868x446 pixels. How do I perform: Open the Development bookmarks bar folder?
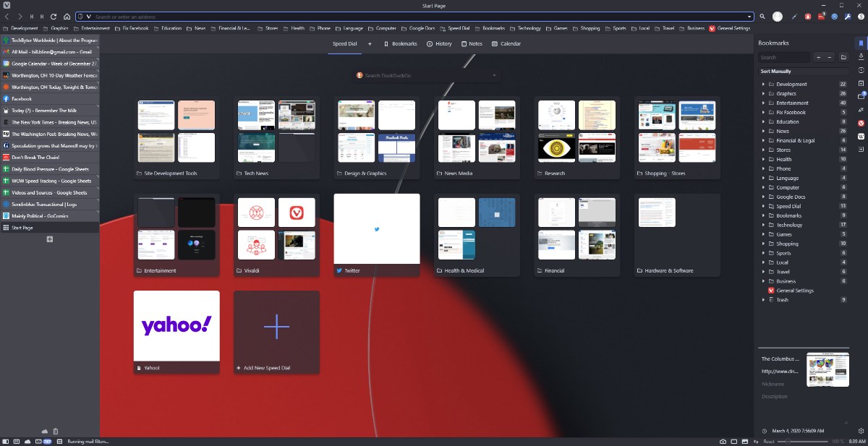click(21, 28)
